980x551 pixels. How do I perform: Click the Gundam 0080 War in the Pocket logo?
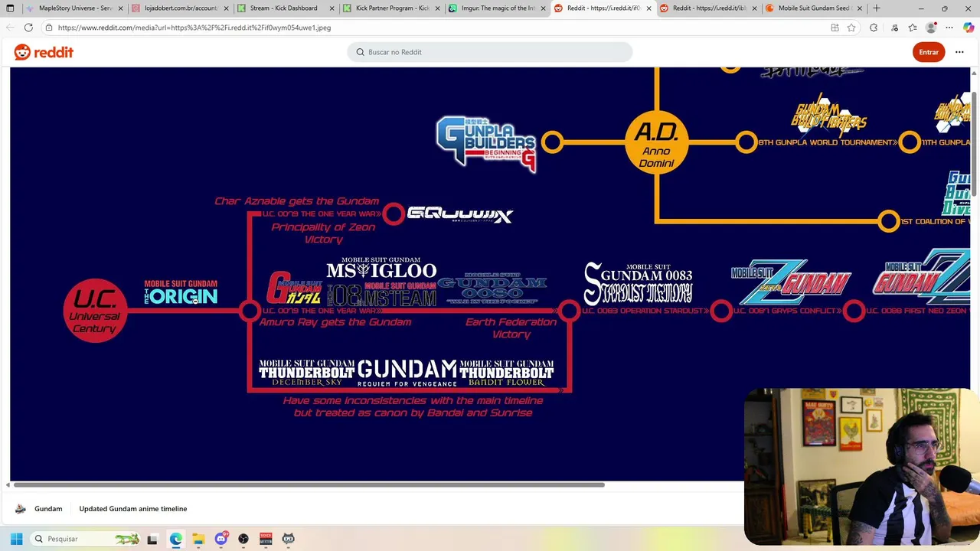click(492, 288)
